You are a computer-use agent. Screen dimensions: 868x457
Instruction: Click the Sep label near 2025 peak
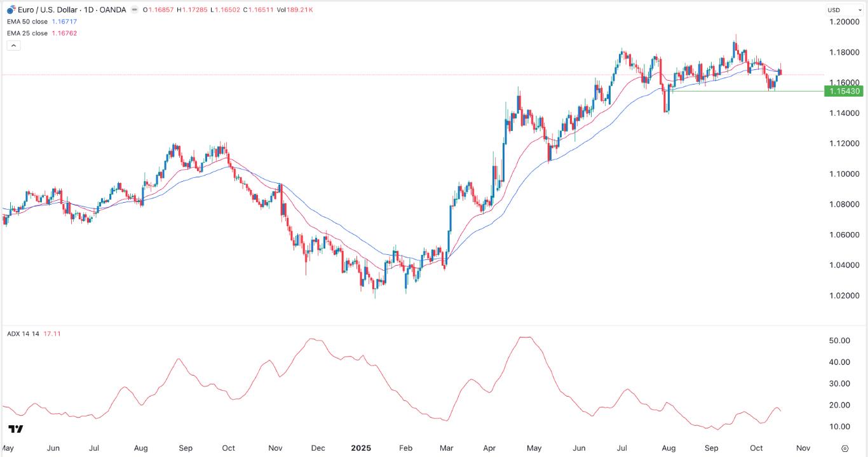(x=711, y=448)
